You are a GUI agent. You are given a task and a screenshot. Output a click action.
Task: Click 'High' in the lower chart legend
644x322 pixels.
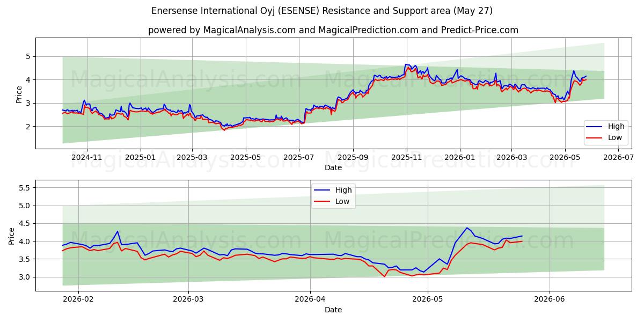click(x=343, y=190)
